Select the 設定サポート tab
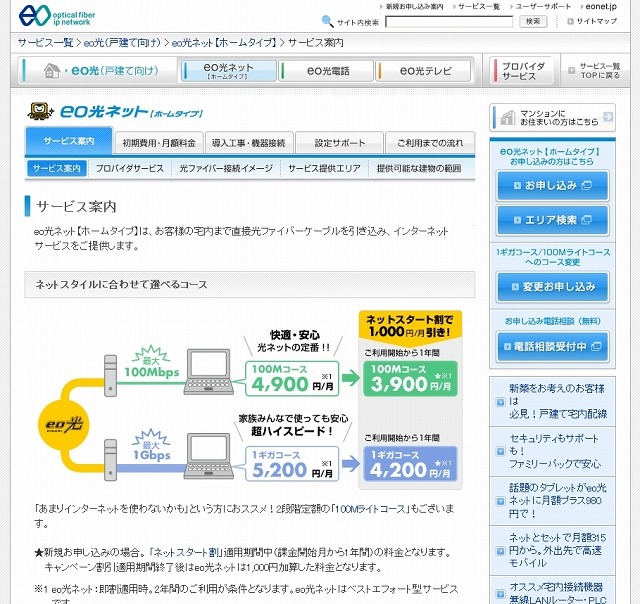640x604 pixels. pyautogui.click(x=339, y=143)
